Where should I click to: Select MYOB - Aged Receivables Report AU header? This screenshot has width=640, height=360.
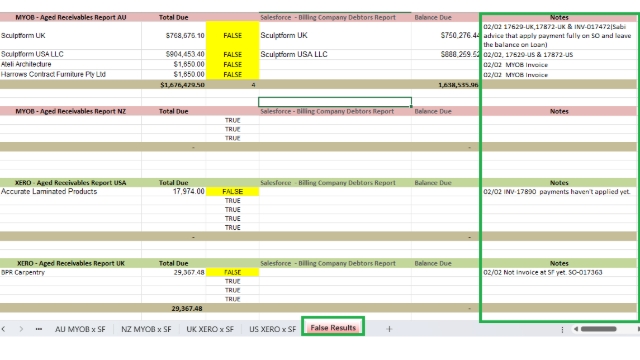click(71, 18)
